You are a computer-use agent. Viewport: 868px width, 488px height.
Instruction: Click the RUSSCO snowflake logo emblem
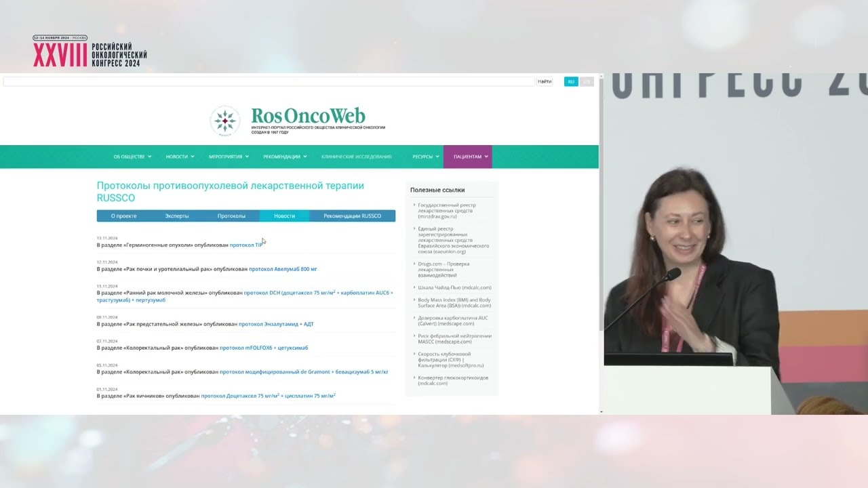click(224, 121)
